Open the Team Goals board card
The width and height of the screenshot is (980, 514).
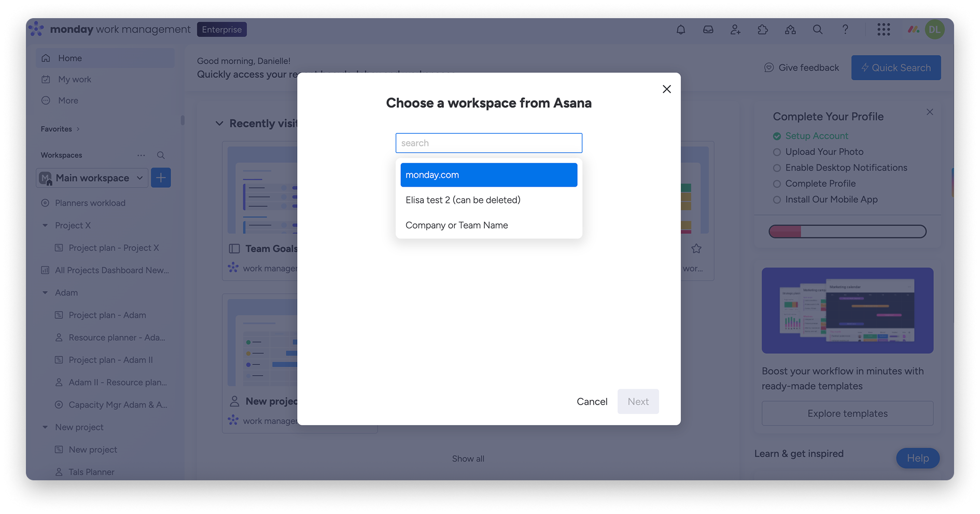[261, 211]
